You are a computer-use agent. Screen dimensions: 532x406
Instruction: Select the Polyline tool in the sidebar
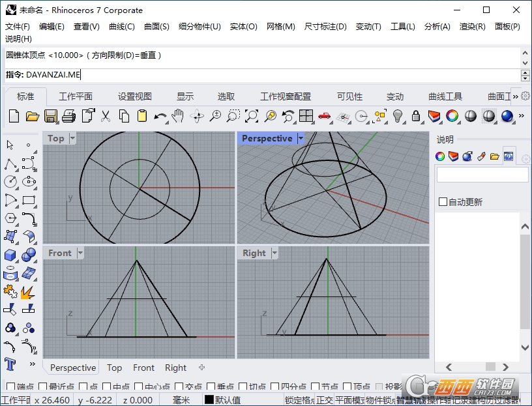coord(10,164)
